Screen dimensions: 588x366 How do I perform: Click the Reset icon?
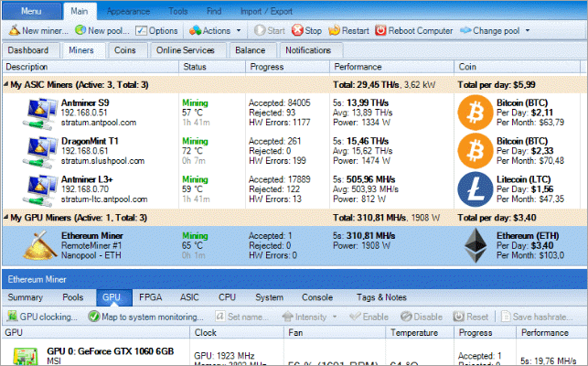[x=459, y=317]
